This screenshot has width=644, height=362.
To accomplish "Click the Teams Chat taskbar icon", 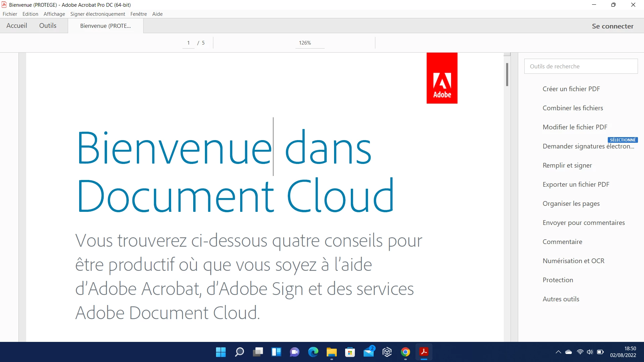I will click(x=294, y=352).
